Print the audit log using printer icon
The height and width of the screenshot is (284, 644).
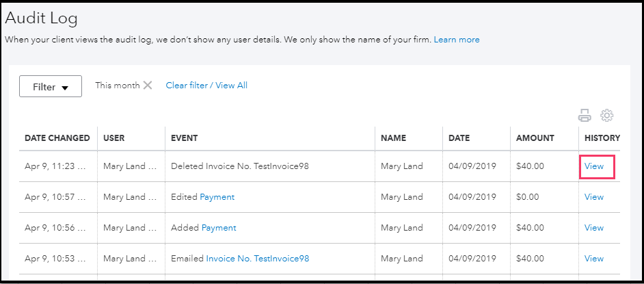click(585, 115)
